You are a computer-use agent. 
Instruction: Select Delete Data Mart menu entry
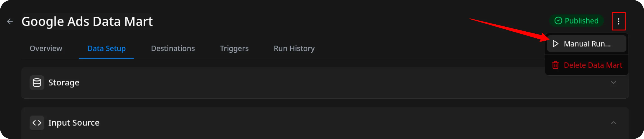(x=593, y=65)
